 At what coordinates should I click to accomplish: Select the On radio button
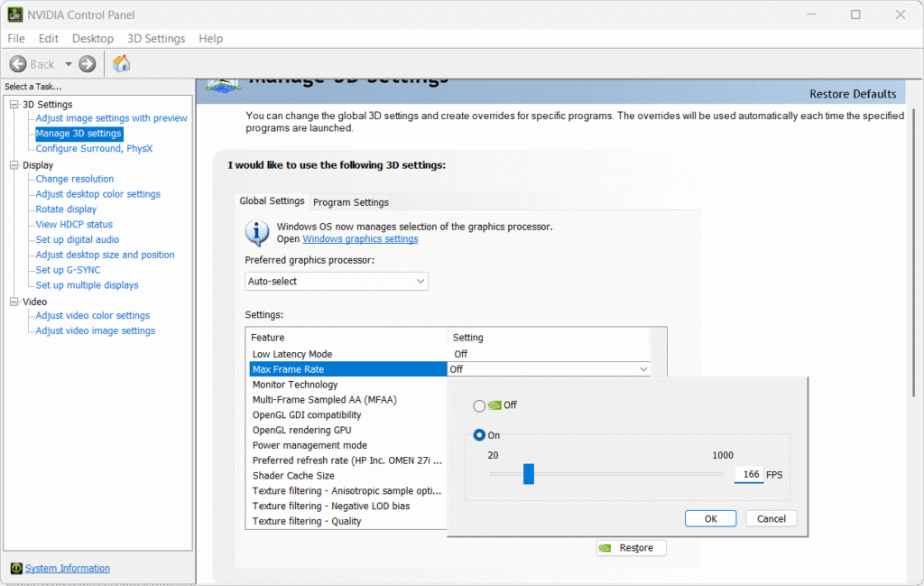click(479, 435)
